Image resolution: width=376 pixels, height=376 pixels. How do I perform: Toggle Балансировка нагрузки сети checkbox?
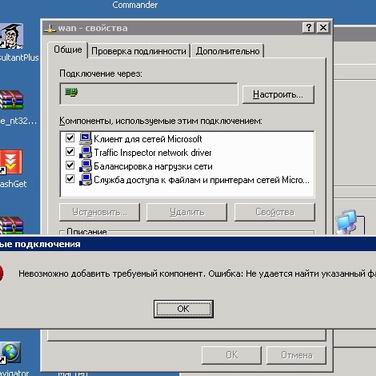pyautogui.click(x=70, y=165)
